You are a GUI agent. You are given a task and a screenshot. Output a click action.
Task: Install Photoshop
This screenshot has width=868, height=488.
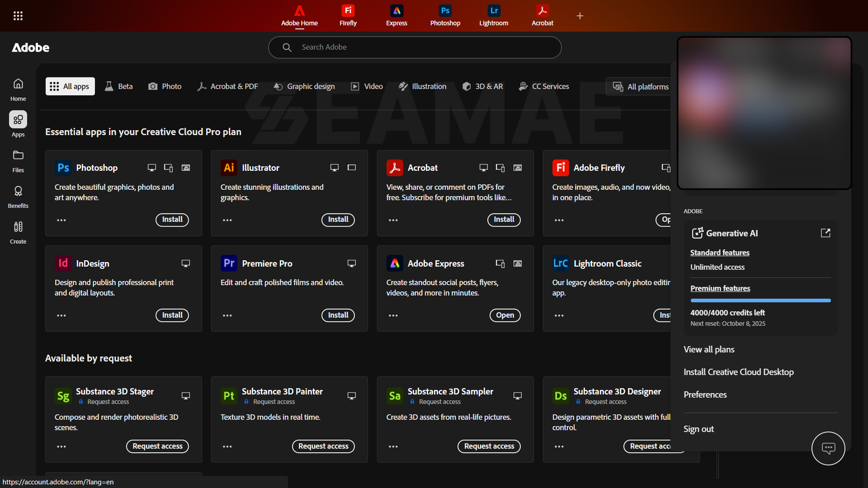point(172,220)
